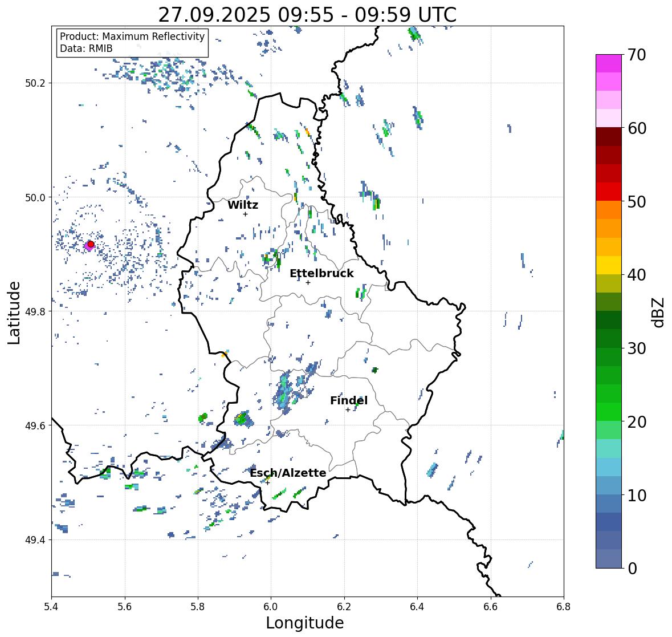672x637 pixels.
Task: Click the cross marker beside Findel
Action: 348,410
